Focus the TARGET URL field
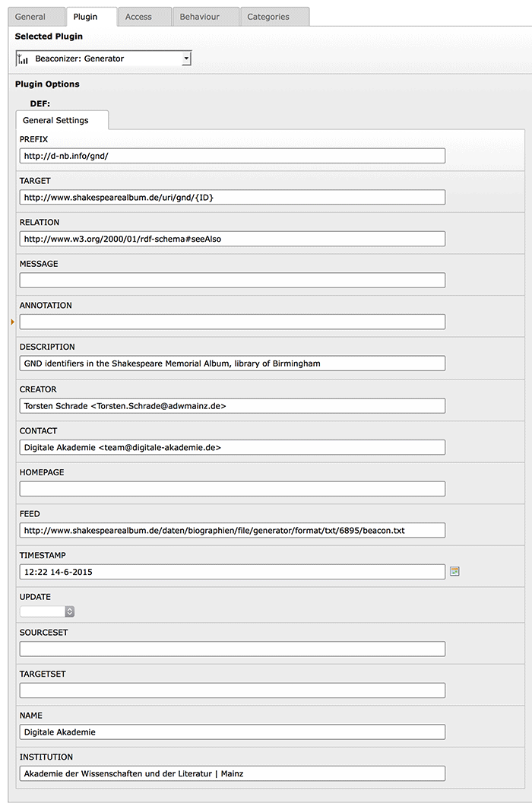The width and height of the screenshot is (532, 803). click(232, 197)
